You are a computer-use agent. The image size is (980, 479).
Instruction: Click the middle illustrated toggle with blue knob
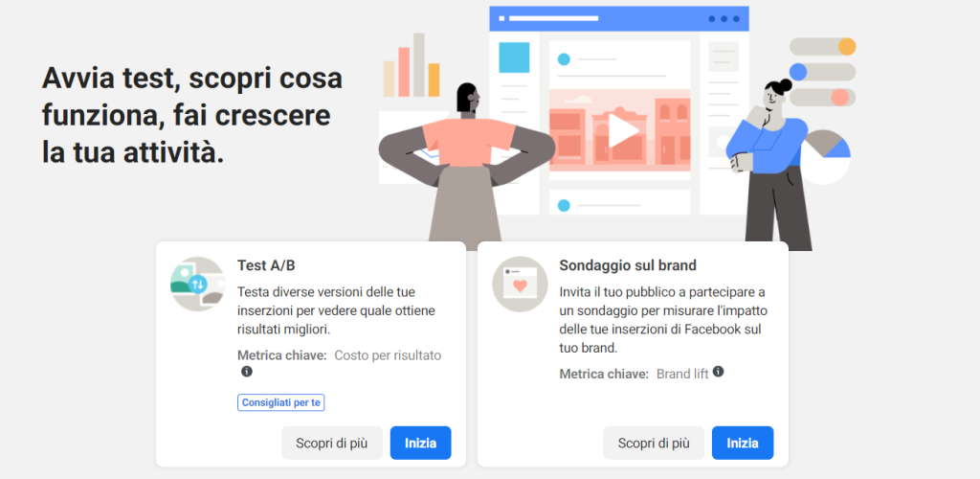click(822, 72)
